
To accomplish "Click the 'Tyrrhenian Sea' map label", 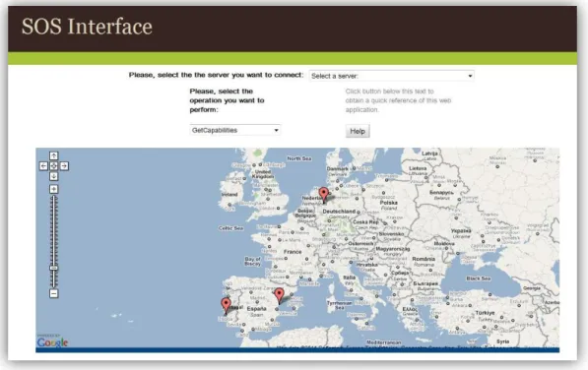I will (x=340, y=305).
